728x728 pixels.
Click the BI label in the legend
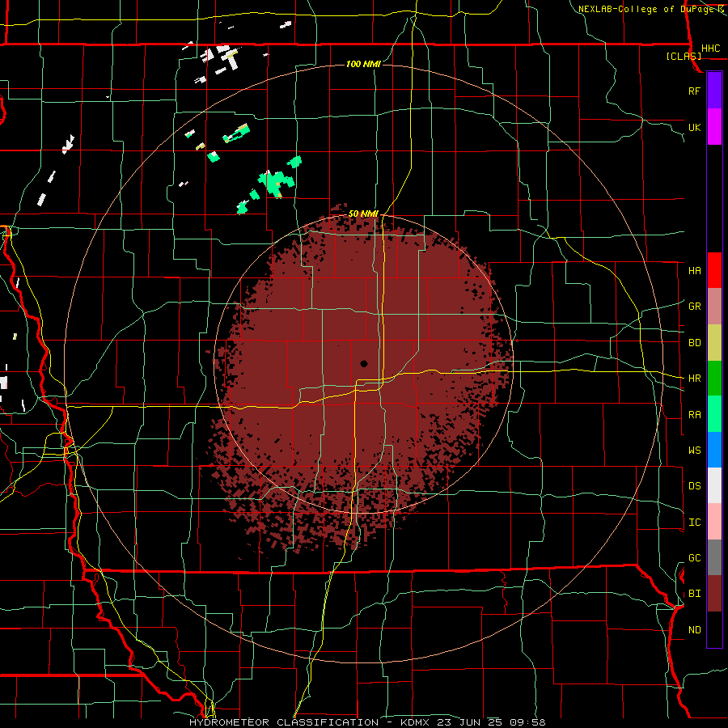tap(694, 594)
